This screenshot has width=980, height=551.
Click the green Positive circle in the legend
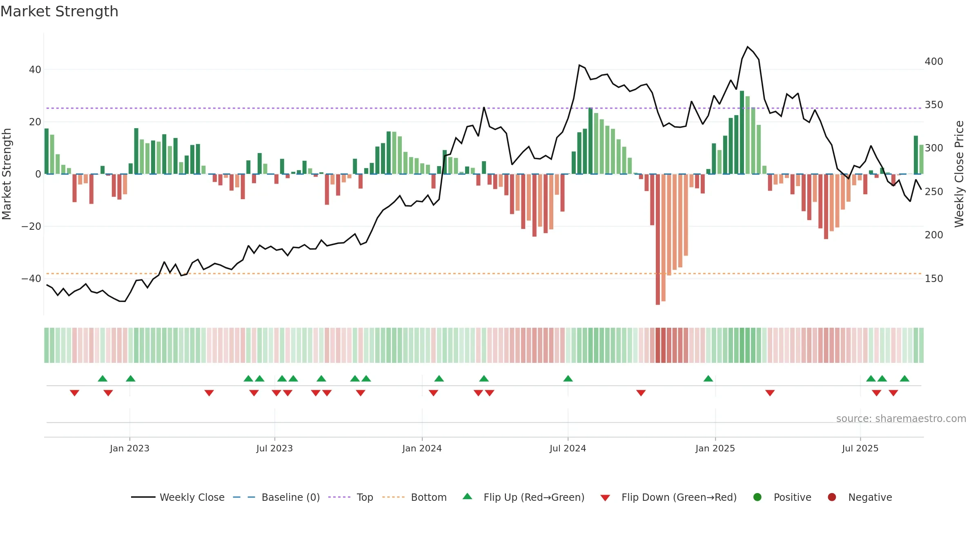[x=757, y=497]
